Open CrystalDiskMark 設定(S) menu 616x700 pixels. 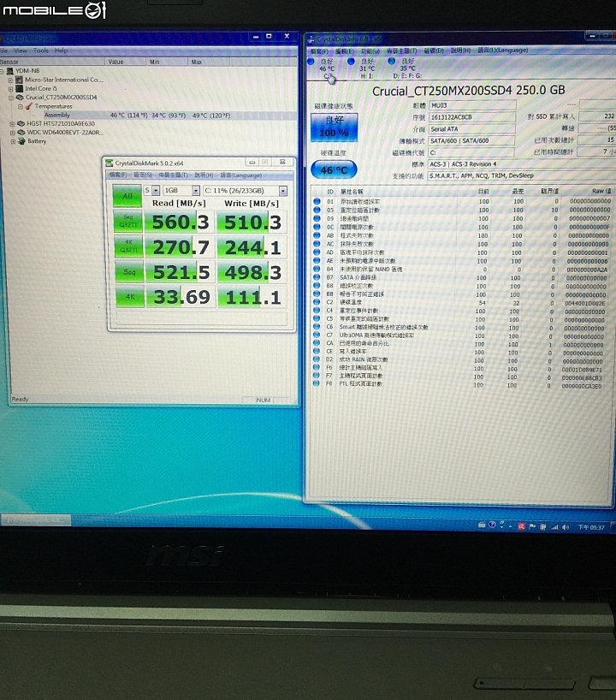point(142,175)
